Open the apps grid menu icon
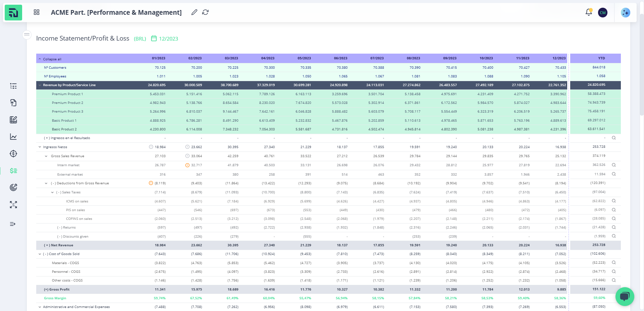644x311 pixels. click(37, 12)
